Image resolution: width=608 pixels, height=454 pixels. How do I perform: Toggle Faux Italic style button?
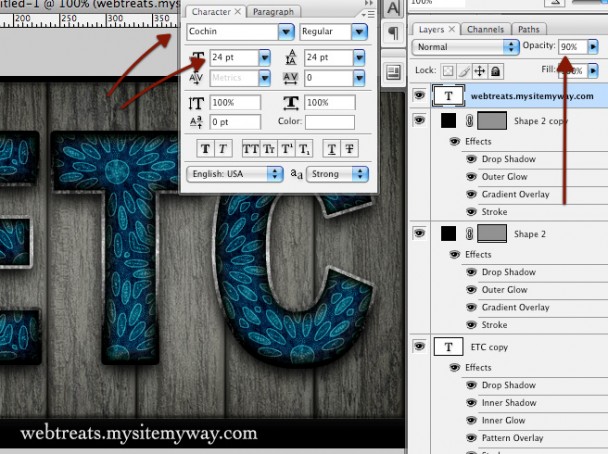click(223, 149)
